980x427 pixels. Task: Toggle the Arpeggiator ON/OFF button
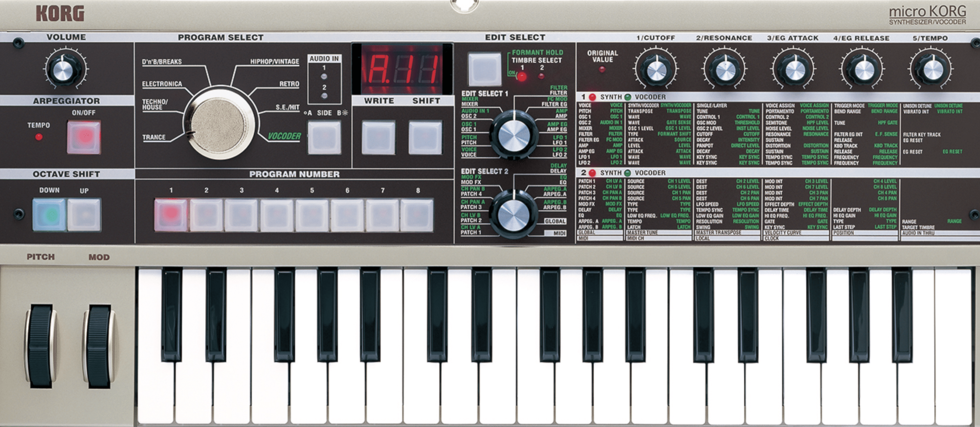coord(84,137)
